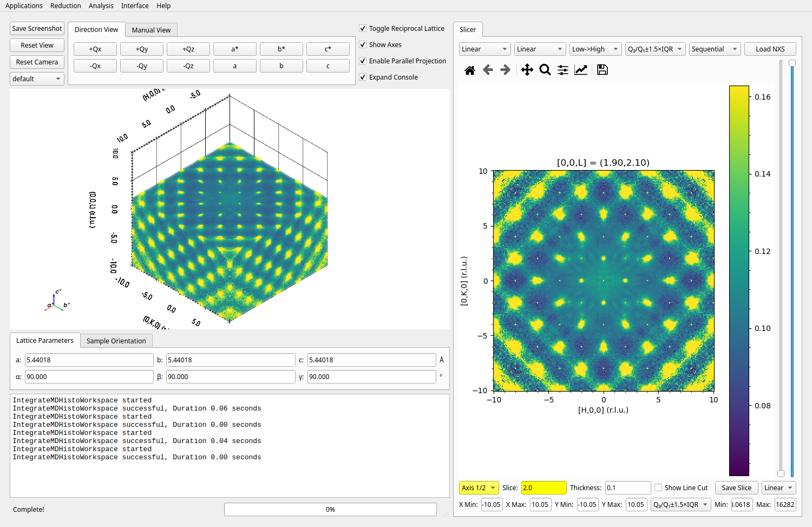
Task: Open the Low->High dropdown
Action: point(595,49)
